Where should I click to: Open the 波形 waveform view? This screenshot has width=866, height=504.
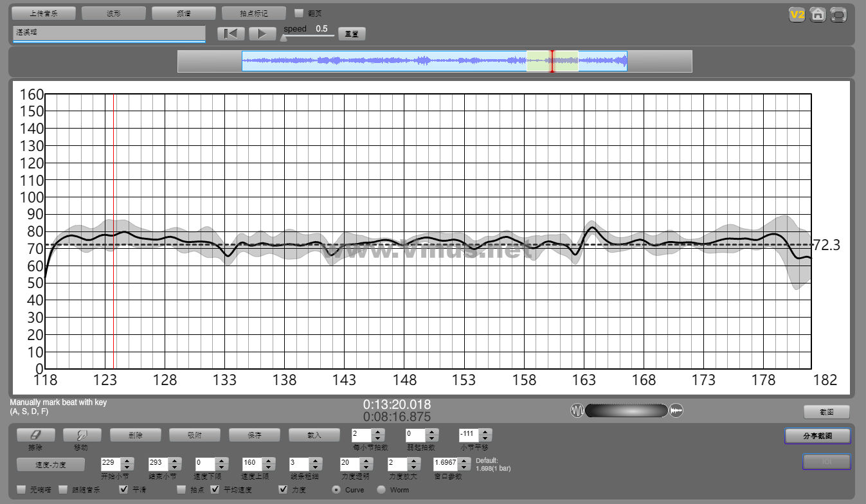pyautogui.click(x=114, y=14)
